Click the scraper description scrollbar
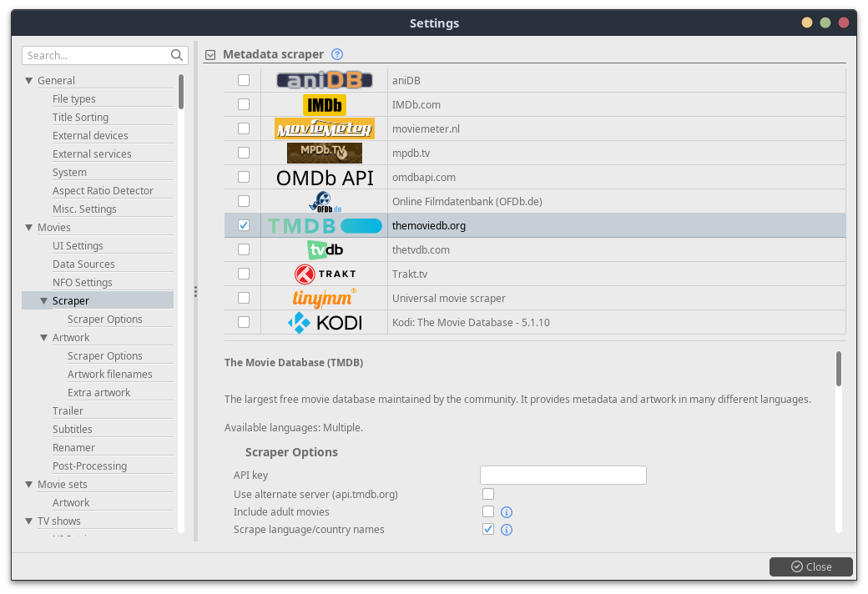 [839, 370]
